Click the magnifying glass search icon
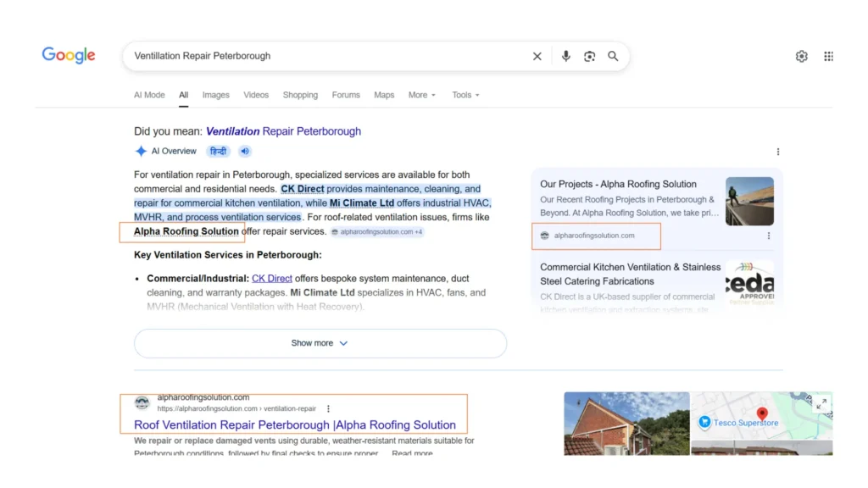The width and height of the screenshot is (868, 488). click(613, 56)
